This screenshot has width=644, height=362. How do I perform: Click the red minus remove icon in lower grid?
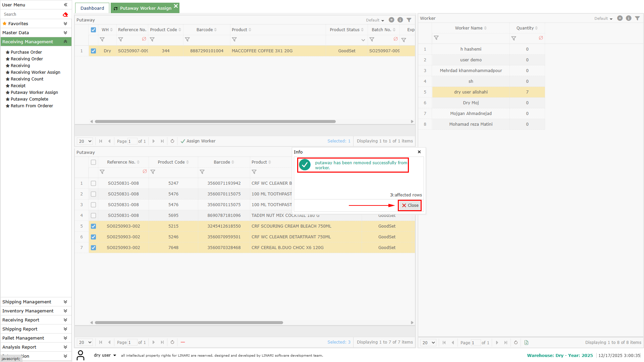(x=183, y=342)
